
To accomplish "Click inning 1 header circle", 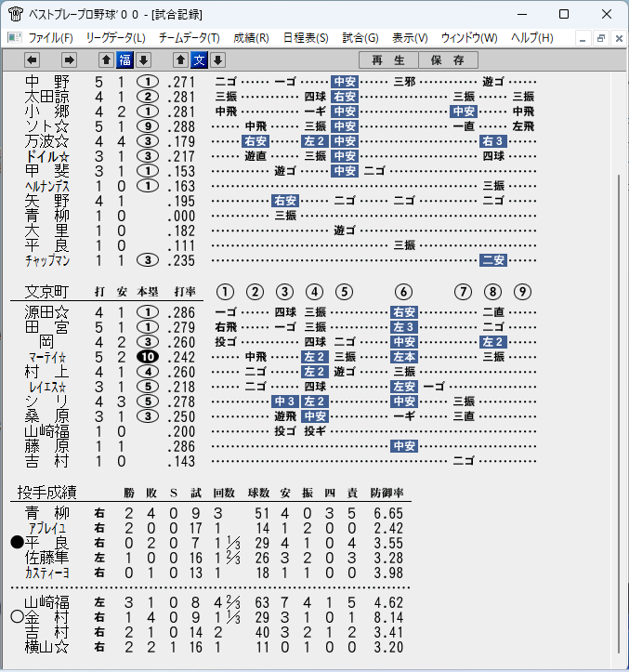I will tap(225, 292).
